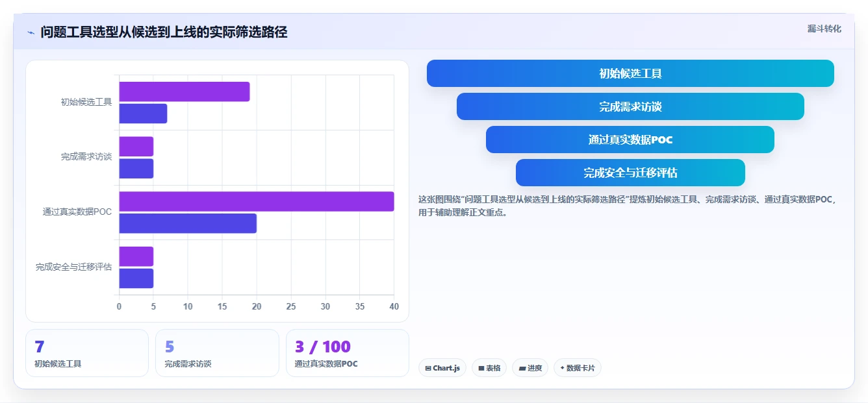Select the 初始候选工具 funnel stage bar
The height and width of the screenshot is (403, 868).
[x=630, y=73]
